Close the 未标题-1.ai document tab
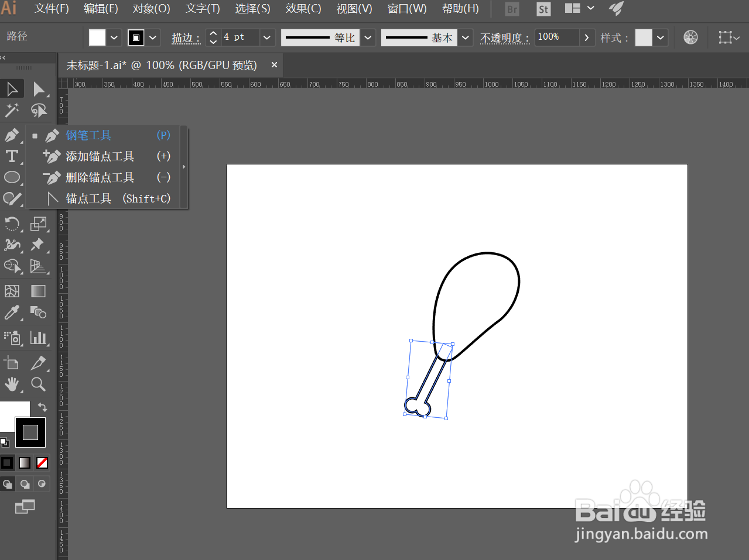Screen dimensions: 749x560 274,65
